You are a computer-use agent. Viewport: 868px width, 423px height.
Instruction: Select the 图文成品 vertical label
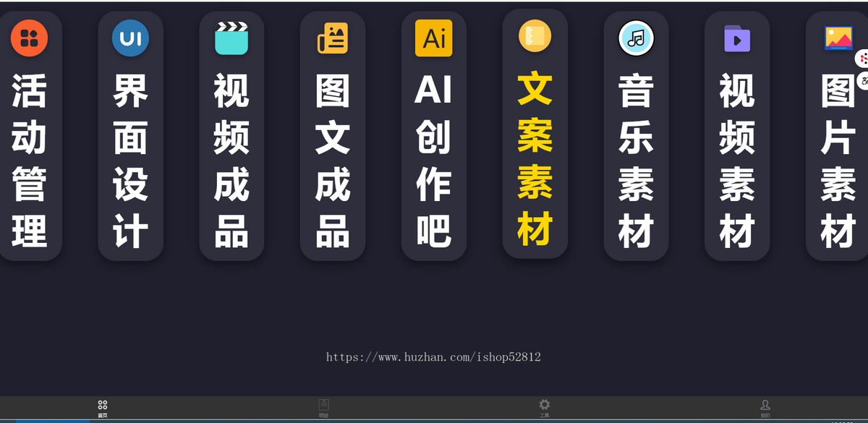pos(333,161)
